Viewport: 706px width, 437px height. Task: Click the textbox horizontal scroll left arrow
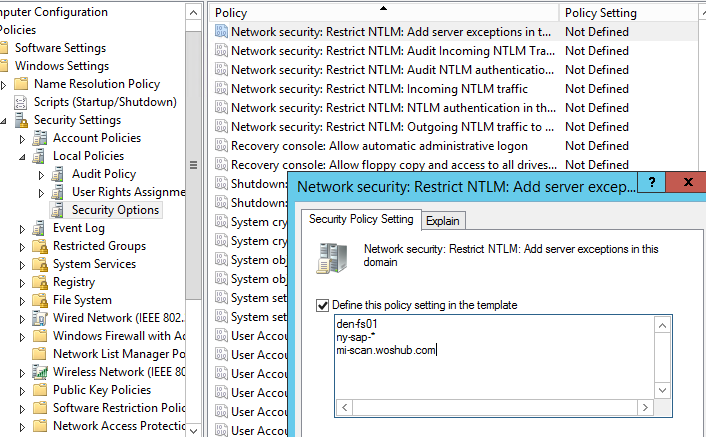344,407
